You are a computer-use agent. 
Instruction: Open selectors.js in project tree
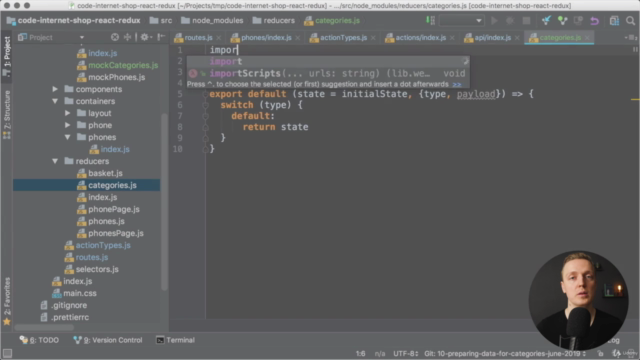(97, 269)
